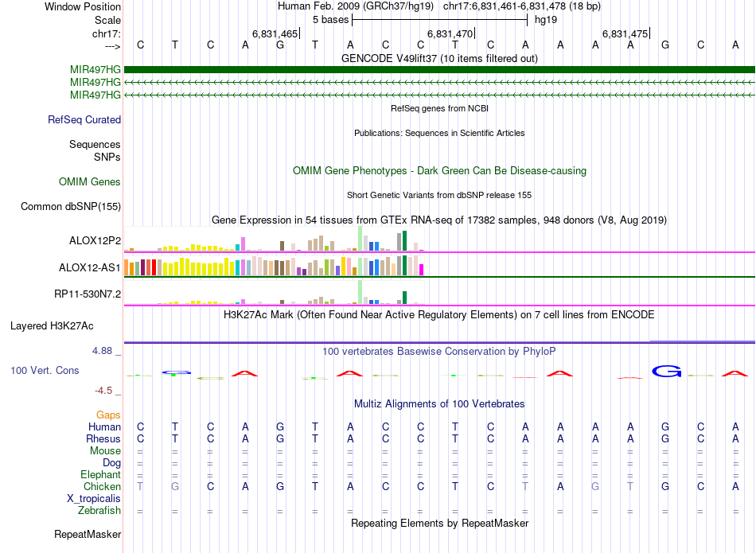This screenshot has width=756, height=553.
Task: Click the 6,831,465 coordinate tick label
Action: pos(275,33)
